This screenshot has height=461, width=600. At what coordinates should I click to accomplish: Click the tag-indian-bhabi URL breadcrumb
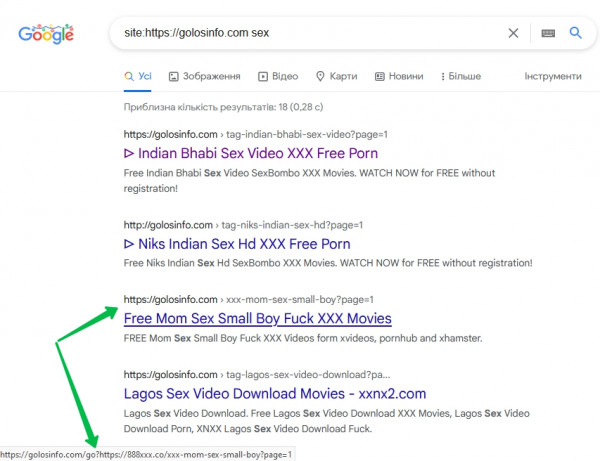255,134
